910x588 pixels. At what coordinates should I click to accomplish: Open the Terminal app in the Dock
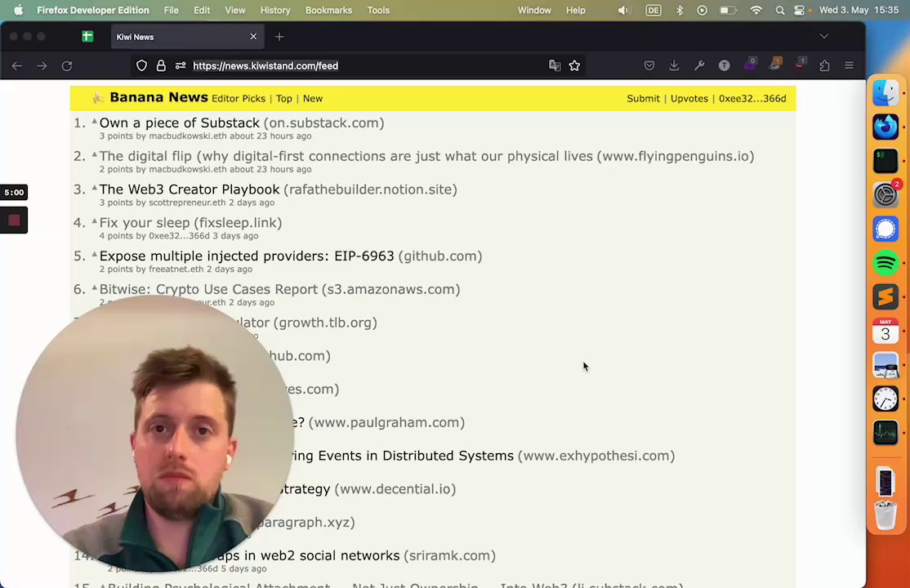tap(885, 161)
